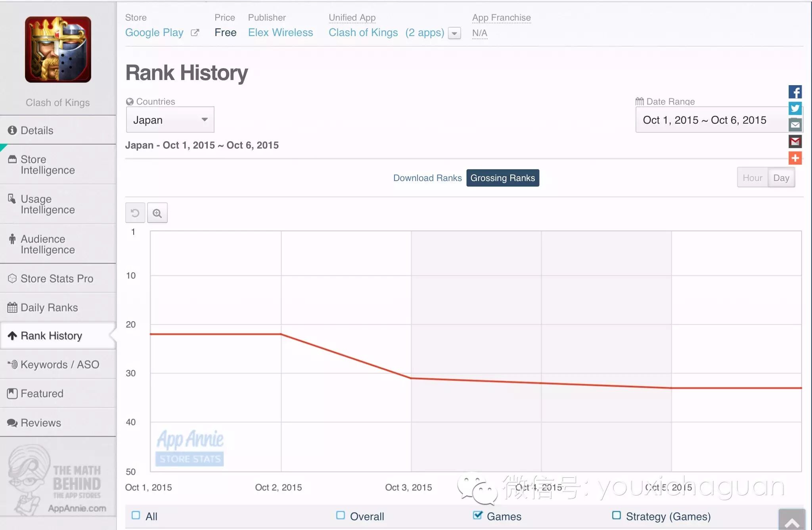This screenshot has width=812, height=530.
Task: Share via Twitter icon
Action: (x=795, y=109)
